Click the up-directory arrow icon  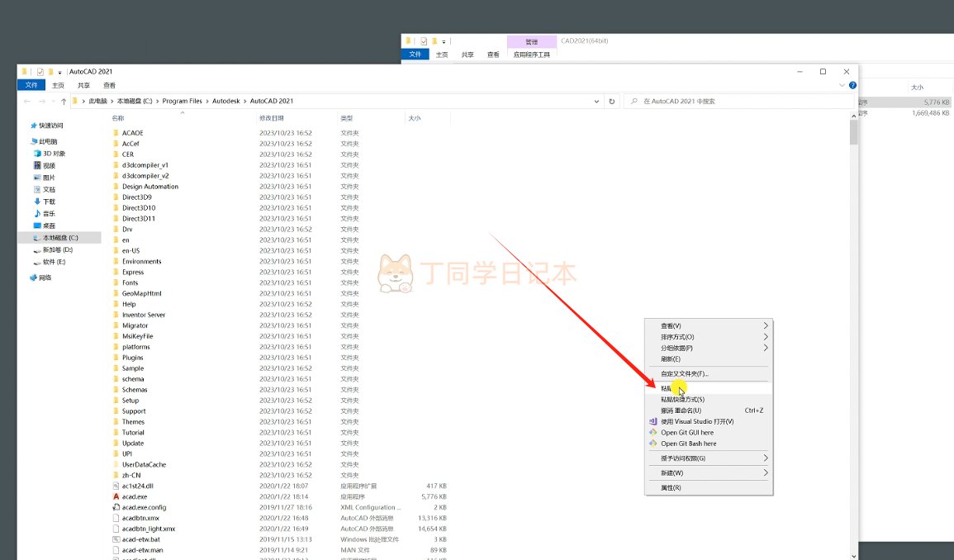click(x=64, y=101)
